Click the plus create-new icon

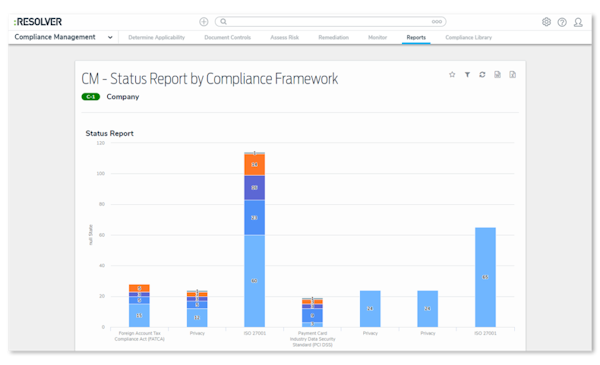coord(204,22)
